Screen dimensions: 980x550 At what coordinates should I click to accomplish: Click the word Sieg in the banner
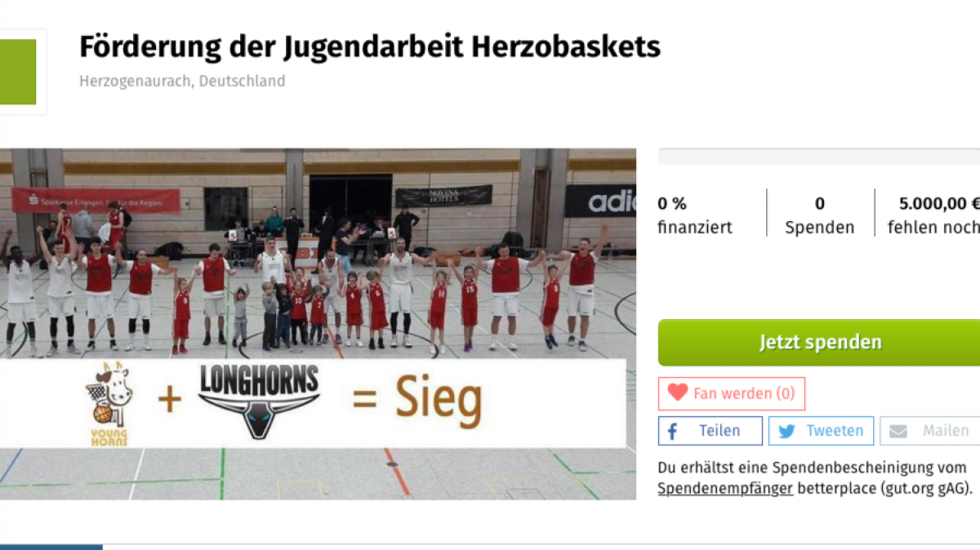[x=439, y=401]
